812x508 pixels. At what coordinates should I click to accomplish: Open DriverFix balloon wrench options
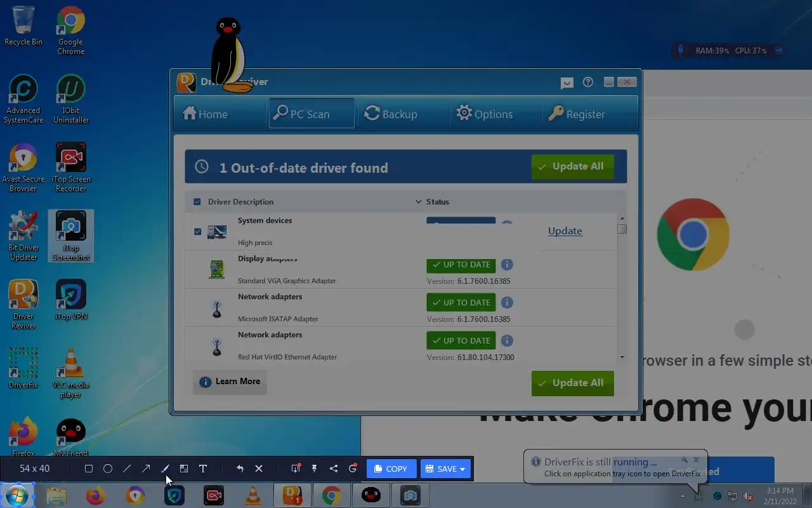tap(684, 460)
